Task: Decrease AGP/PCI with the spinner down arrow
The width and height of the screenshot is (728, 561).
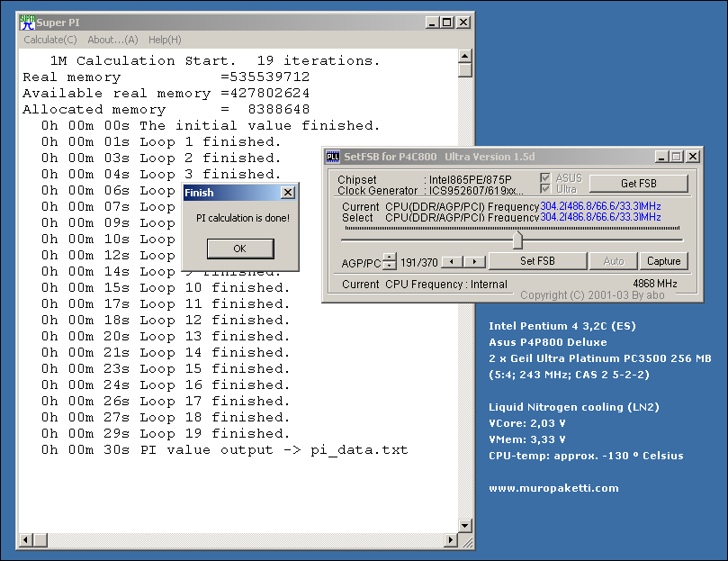Action: click(389, 266)
